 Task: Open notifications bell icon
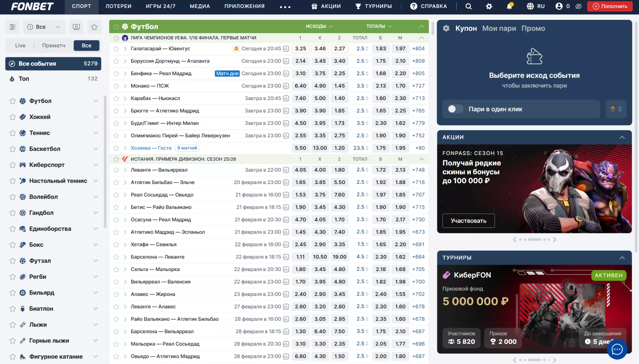click(x=509, y=6)
